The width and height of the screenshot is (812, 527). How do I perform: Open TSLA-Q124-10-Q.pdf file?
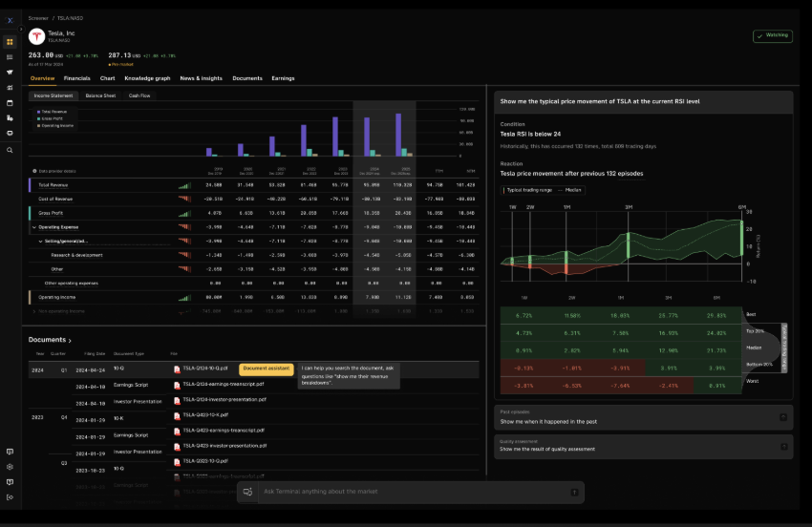[205, 369]
